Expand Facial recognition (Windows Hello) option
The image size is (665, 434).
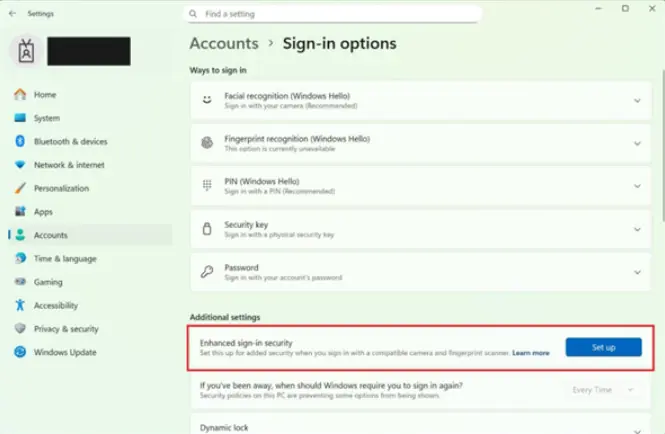[636, 100]
